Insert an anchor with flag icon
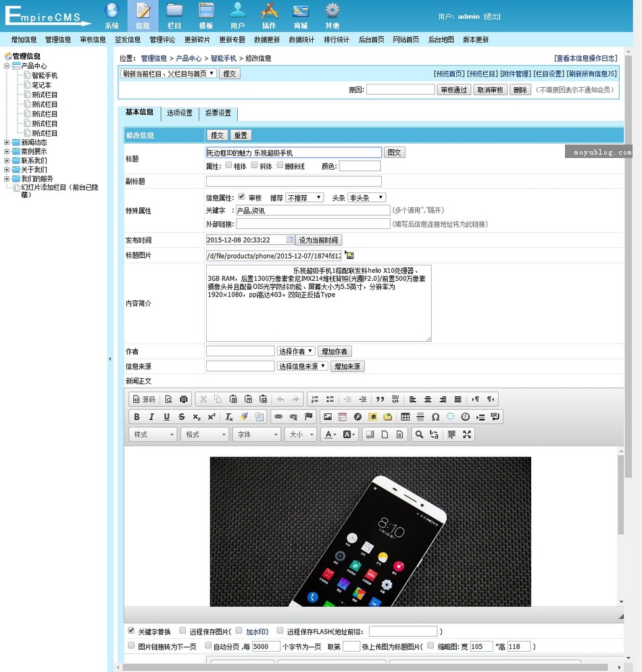642x672 pixels. click(308, 417)
